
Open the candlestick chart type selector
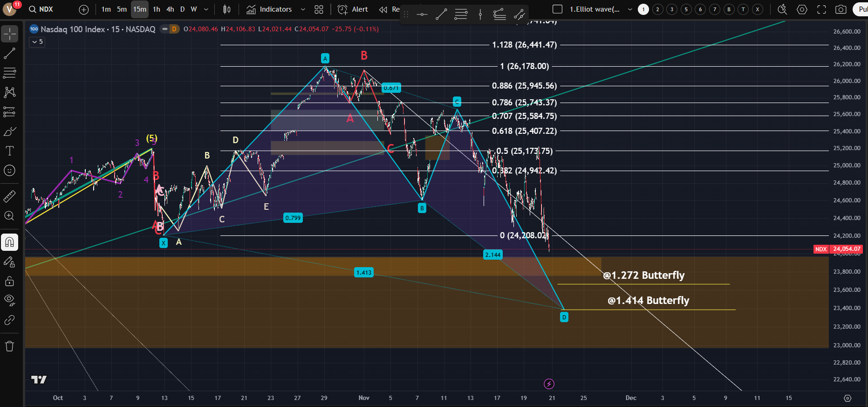click(227, 9)
